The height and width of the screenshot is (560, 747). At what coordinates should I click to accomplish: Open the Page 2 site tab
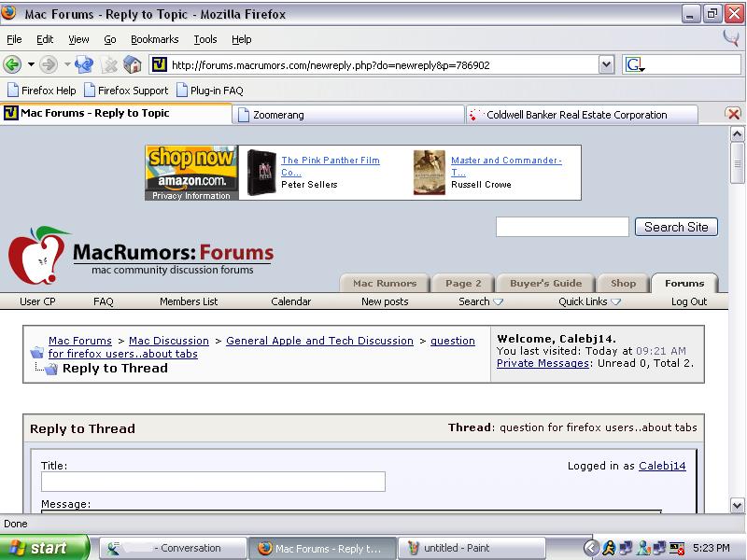[463, 284]
